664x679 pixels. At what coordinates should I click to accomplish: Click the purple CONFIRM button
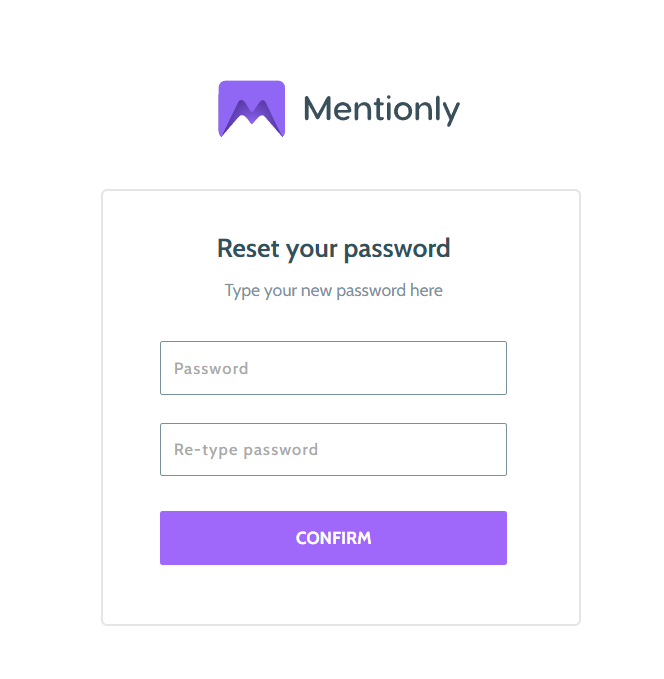[333, 538]
